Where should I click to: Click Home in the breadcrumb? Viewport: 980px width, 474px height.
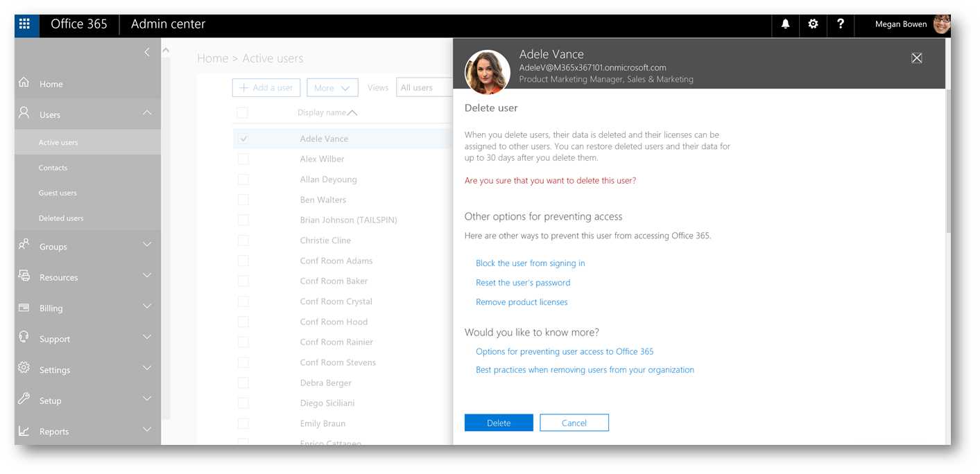[213, 59]
